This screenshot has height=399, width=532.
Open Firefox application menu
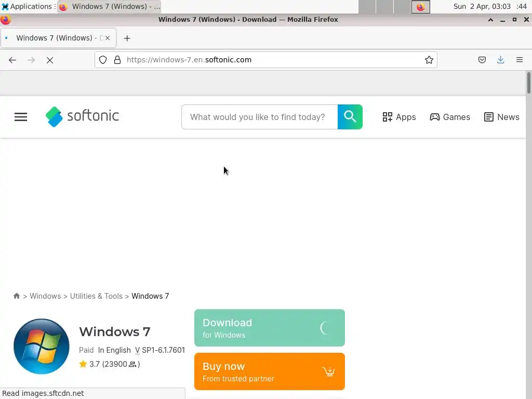[x=519, y=60]
